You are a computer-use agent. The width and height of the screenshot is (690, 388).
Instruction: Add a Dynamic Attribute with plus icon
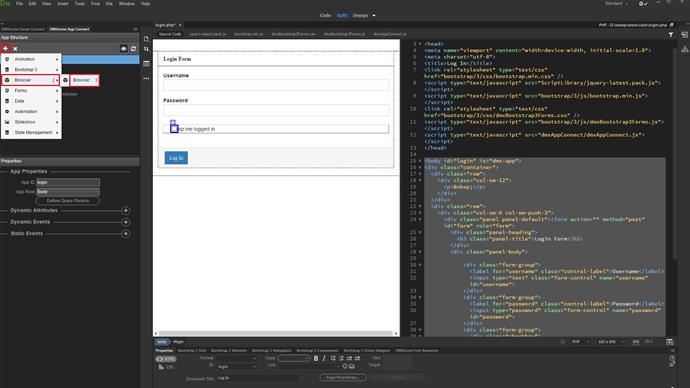125,211
